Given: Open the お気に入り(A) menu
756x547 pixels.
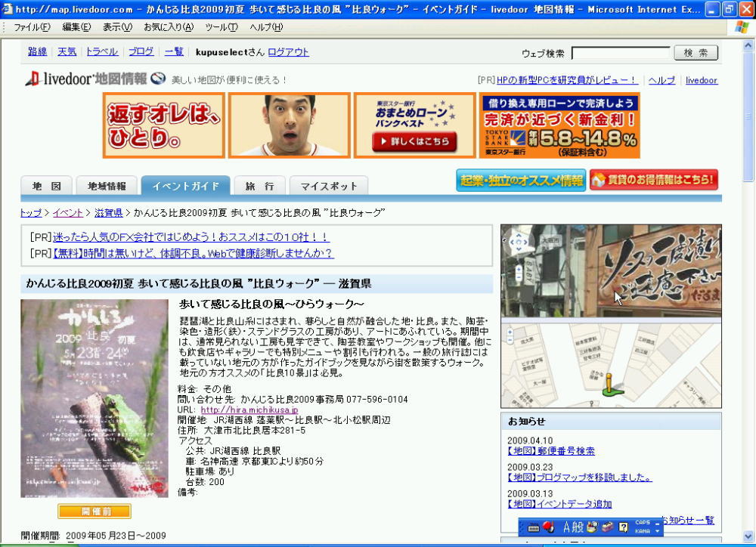Looking at the screenshot, I should [169, 27].
